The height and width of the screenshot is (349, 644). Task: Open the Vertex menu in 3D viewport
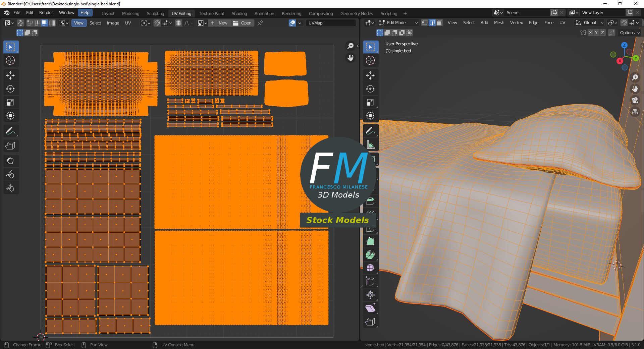(517, 22)
